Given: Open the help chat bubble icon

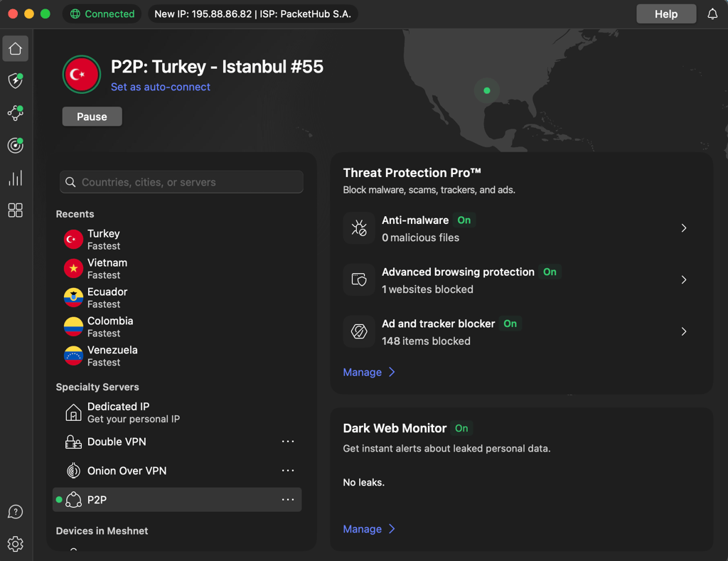Looking at the screenshot, I should click(x=16, y=512).
